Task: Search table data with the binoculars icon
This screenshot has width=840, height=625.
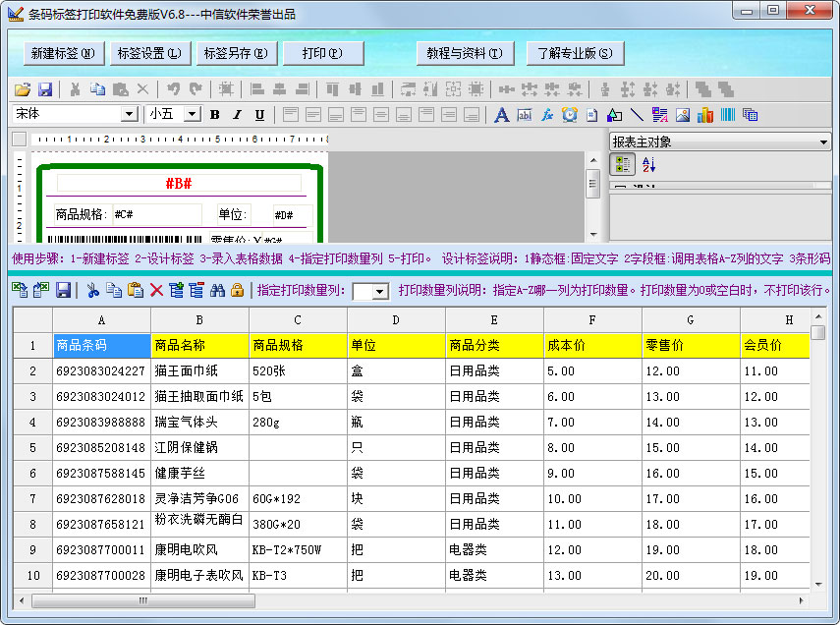Action: point(217,290)
